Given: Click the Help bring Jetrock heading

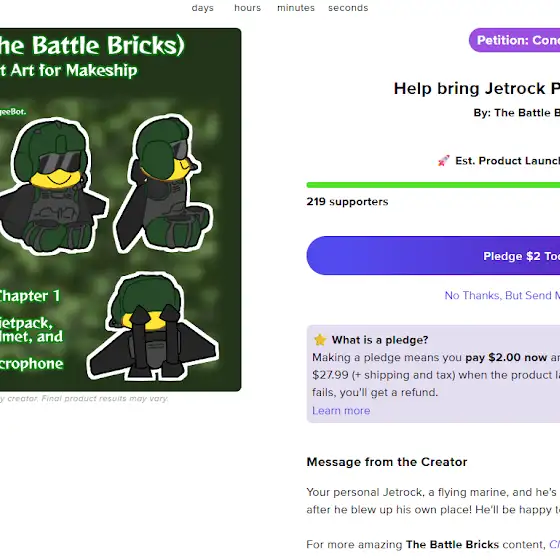Looking at the screenshot, I should tap(477, 89).
